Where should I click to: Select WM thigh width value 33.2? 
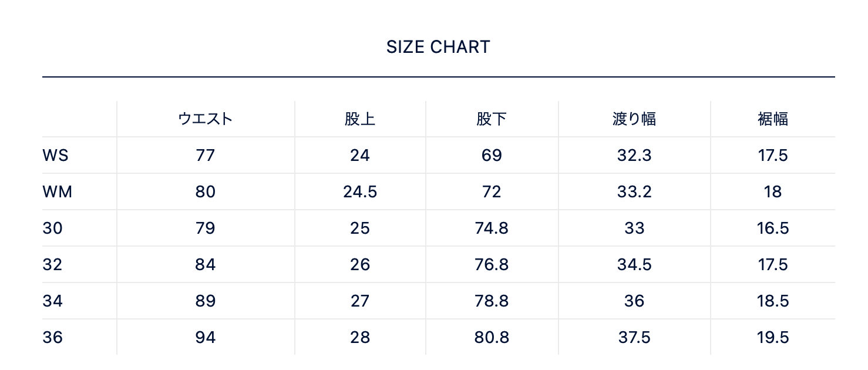tap(634, 192)
